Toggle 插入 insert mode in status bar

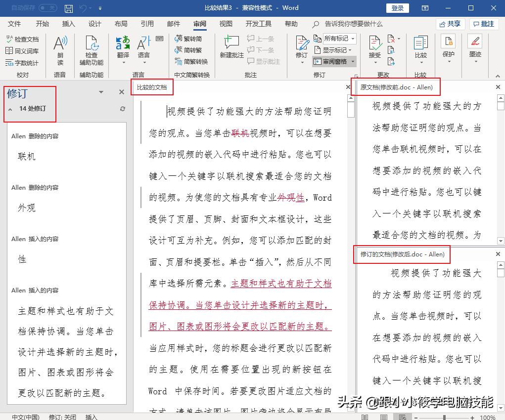pyautogui.click(x=92, y=417)
